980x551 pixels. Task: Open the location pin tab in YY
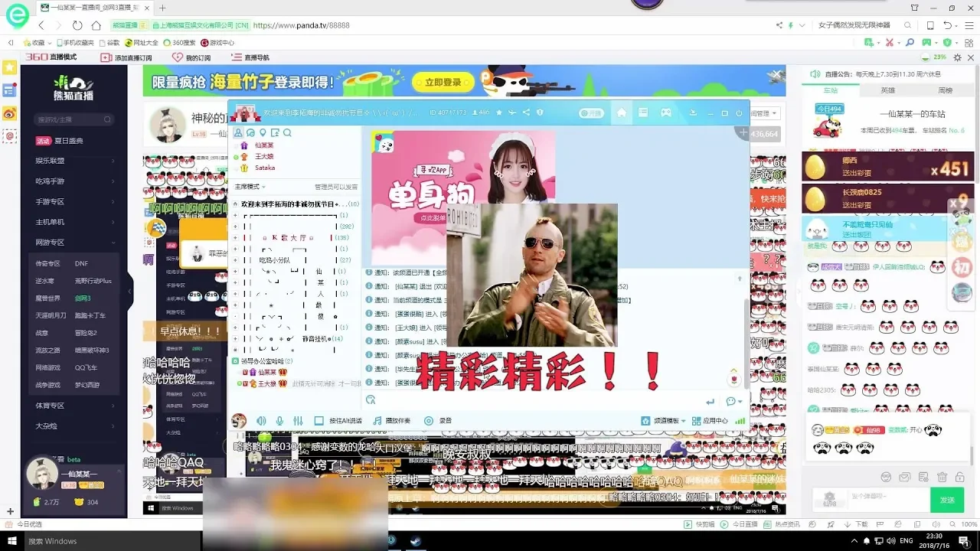coord(263,133)
